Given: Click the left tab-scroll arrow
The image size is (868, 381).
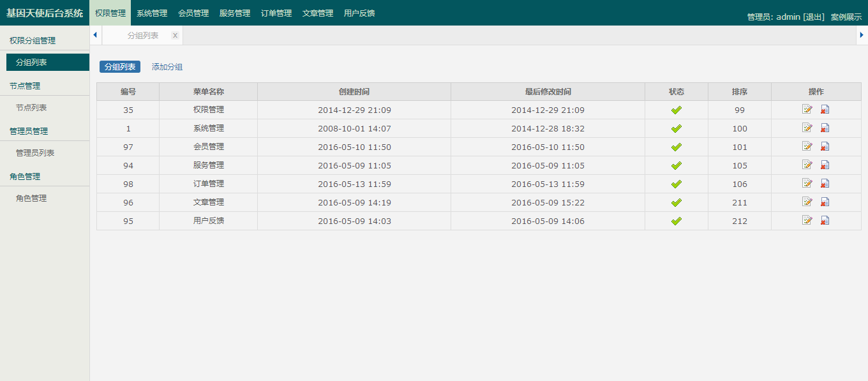Looking at the screenshot, I should click(x=95, y=35).
